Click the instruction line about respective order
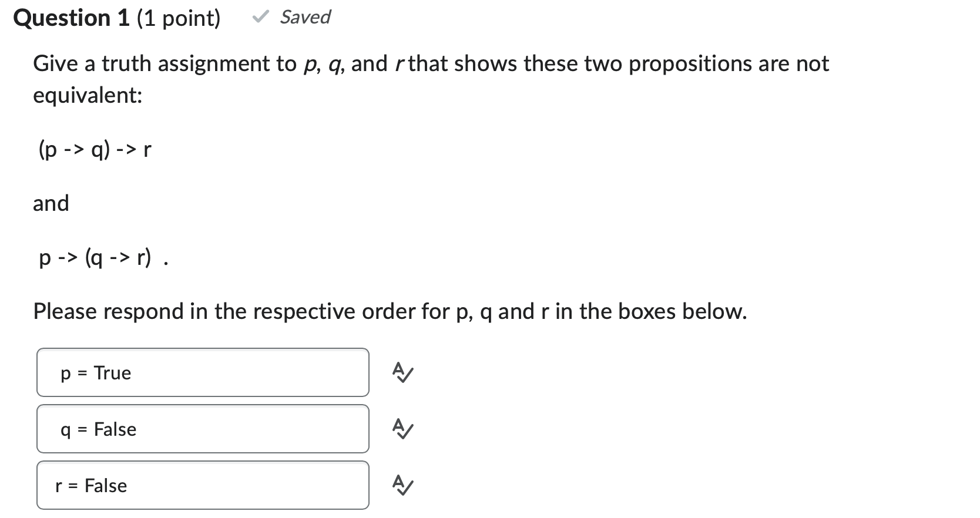Screen dimensions: 980x518 point(390,311)
